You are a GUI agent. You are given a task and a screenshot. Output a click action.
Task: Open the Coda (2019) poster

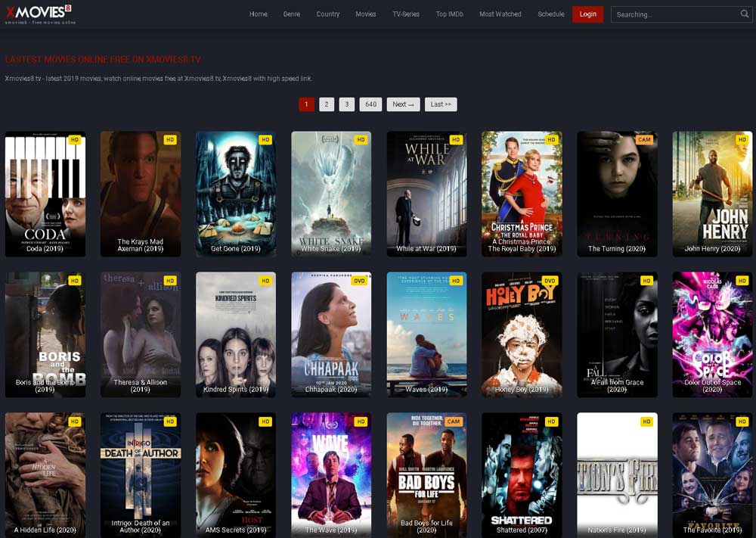(45, 194)
